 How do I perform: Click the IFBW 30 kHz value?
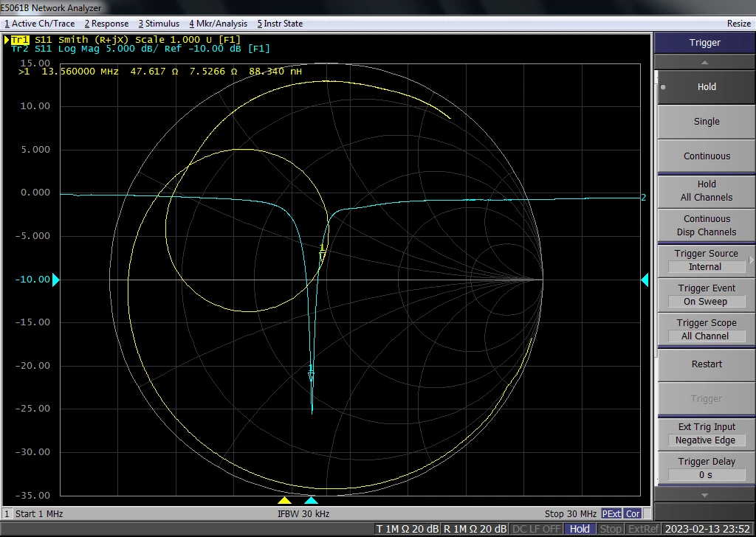(x=303, y=514)
